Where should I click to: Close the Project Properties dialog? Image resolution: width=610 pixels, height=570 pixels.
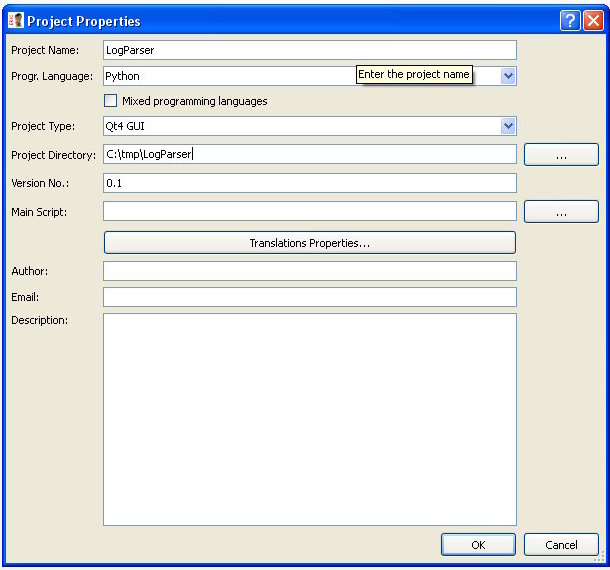(591, 21)
